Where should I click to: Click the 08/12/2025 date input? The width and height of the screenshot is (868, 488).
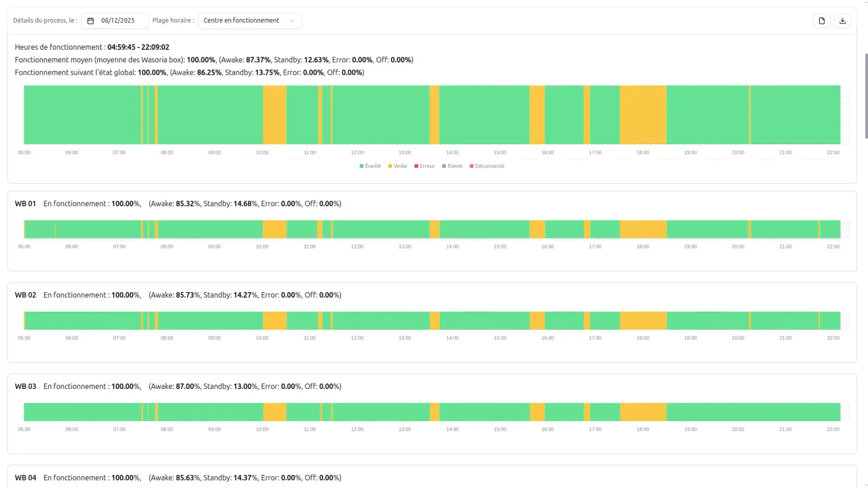118,20
